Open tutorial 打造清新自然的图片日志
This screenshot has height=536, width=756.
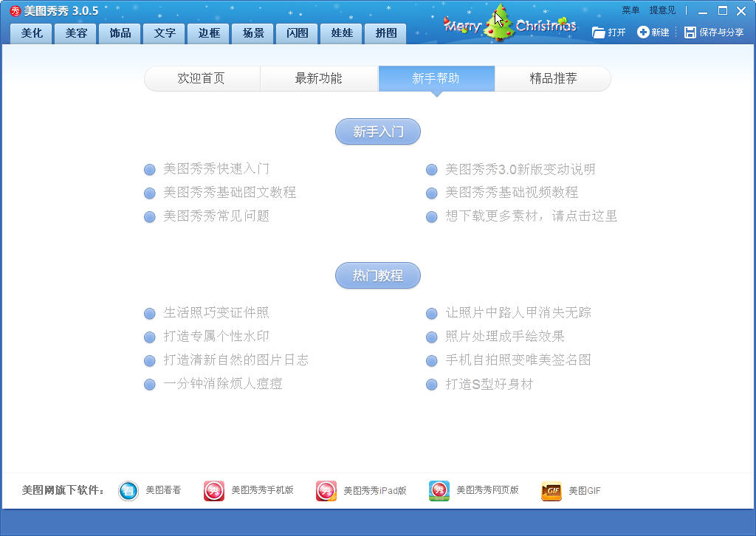pos(236,360)
